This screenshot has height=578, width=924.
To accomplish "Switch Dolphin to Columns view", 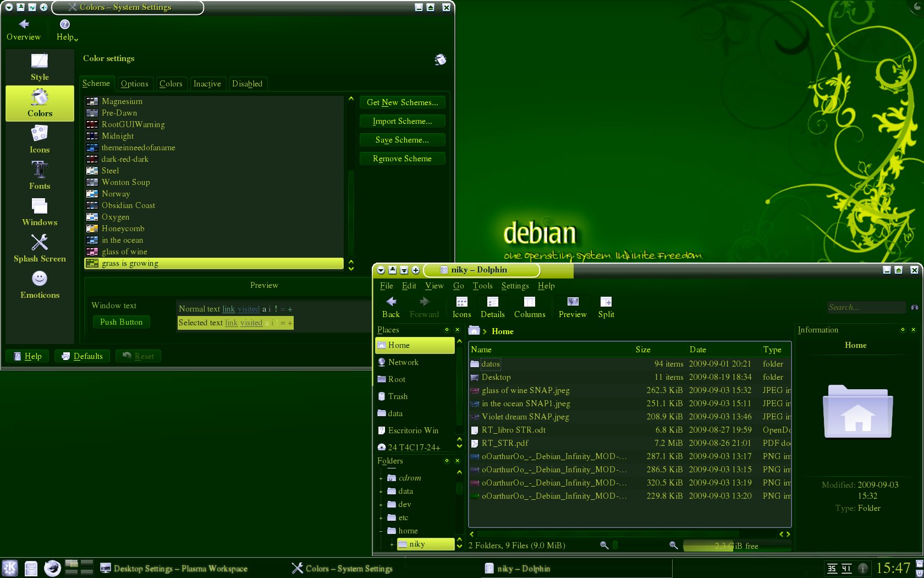I will tap(530, 307).
